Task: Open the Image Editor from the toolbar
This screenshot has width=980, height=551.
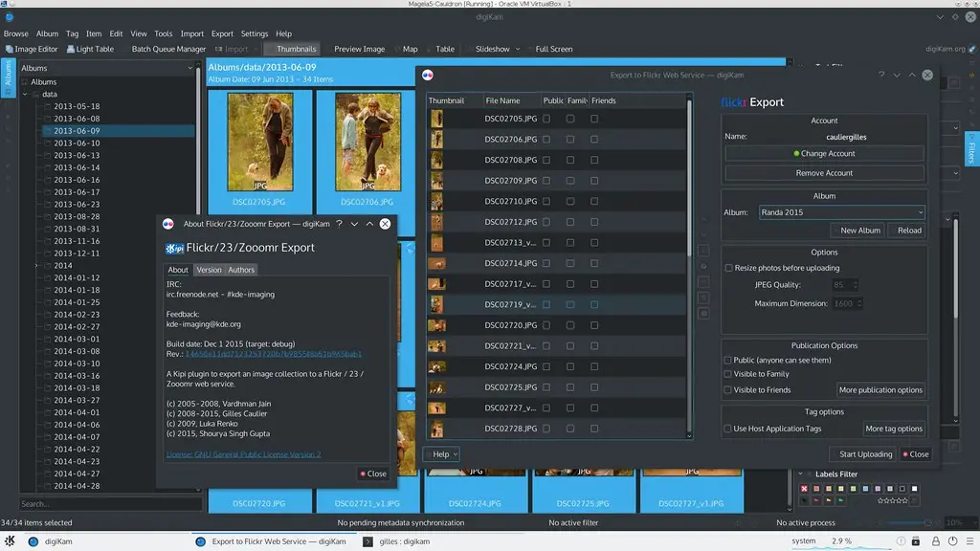Action: coord(33,49)
